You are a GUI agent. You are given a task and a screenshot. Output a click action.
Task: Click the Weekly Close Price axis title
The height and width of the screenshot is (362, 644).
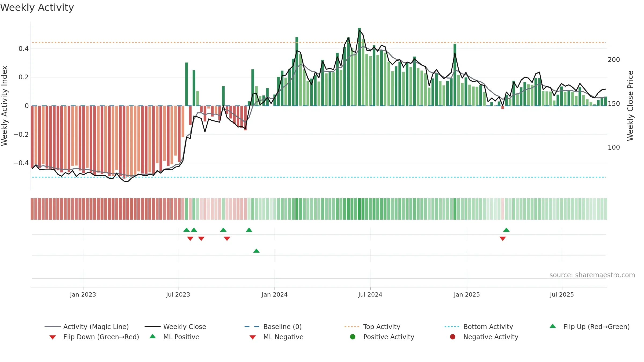pos(630,106)
